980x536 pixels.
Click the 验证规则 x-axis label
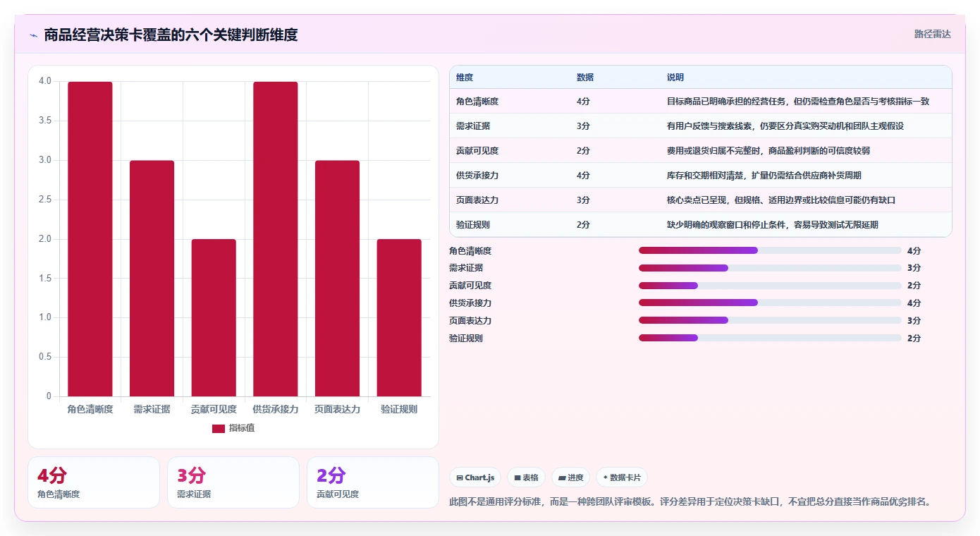(399, 409)
